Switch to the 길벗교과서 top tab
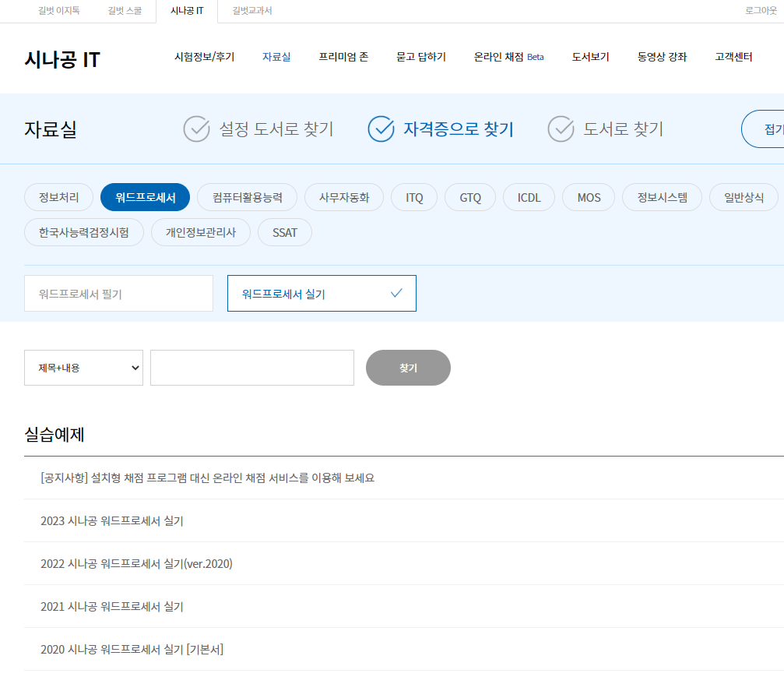784x677 pixels. (x=251, y=11)
